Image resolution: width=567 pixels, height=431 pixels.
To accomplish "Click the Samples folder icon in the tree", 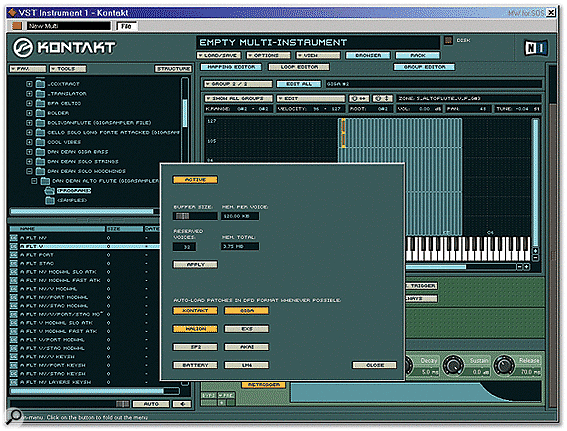I will click(50, 200).
